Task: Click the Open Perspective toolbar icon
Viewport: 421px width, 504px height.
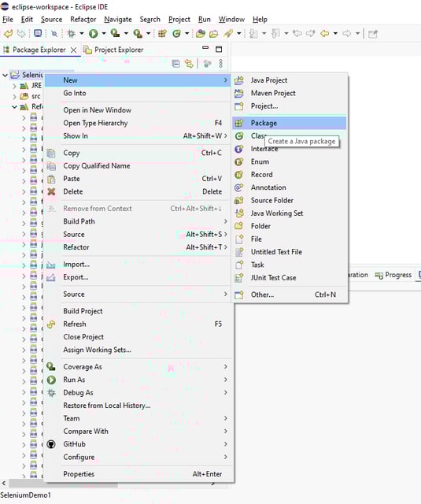Action: pos(372,33)
